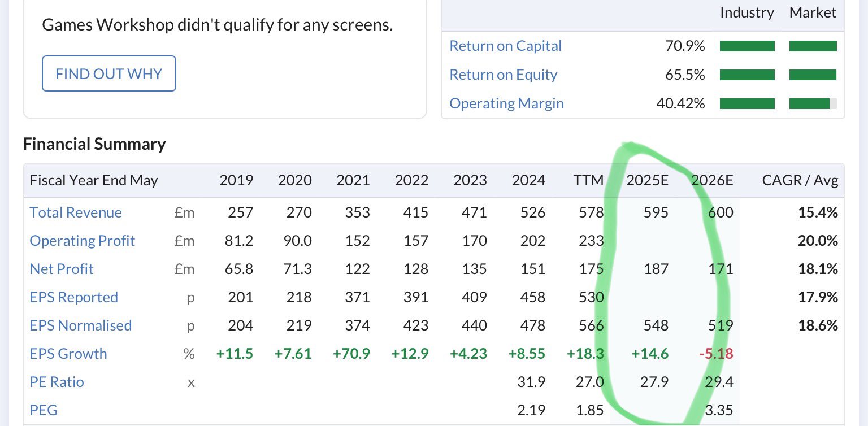Screen dimensions: 868x426
Task: Open the Return on Capital link
Action: pos(505,46)
